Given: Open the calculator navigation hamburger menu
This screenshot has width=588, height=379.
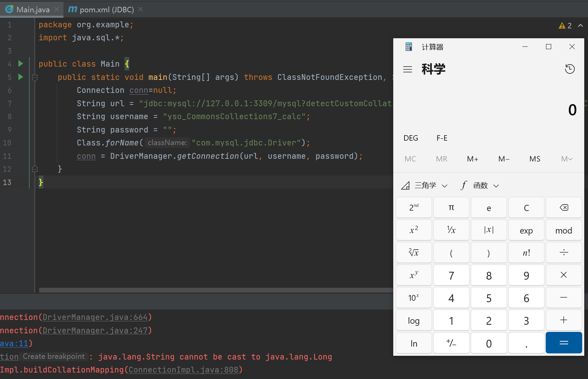Looking at the screenshot, I should (x=408, y=69).
